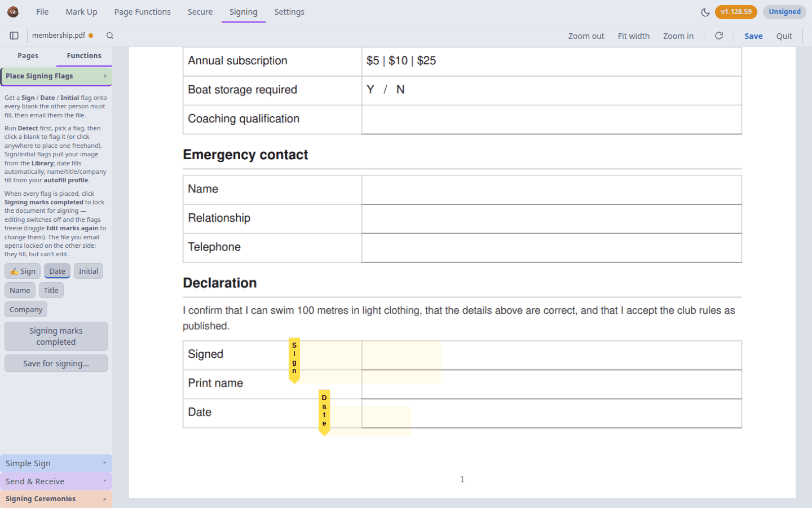Toggle the sidebar panel icon
812x508 pixels.
[x=14, y=36]
